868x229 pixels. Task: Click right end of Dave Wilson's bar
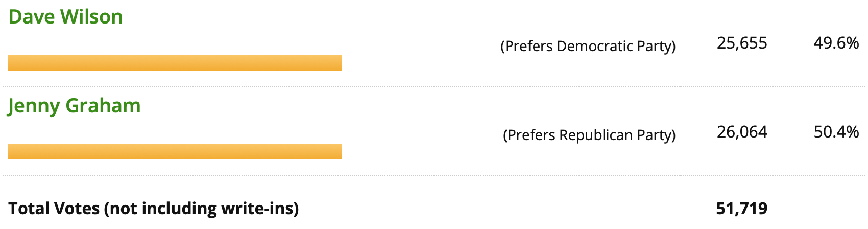(339, 63)
